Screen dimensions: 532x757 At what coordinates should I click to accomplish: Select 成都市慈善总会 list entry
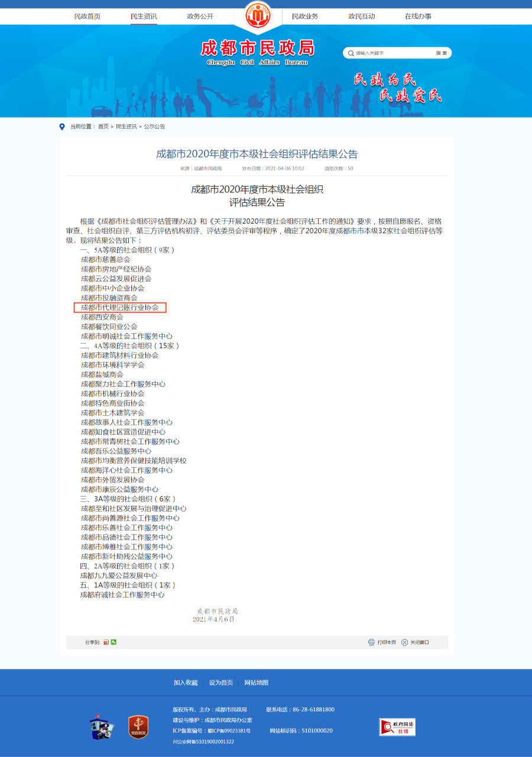(106, 260)
